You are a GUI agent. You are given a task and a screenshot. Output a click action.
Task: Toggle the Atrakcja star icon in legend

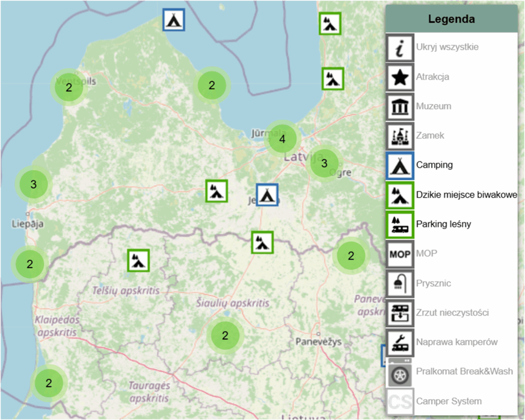tap(400, 77)
